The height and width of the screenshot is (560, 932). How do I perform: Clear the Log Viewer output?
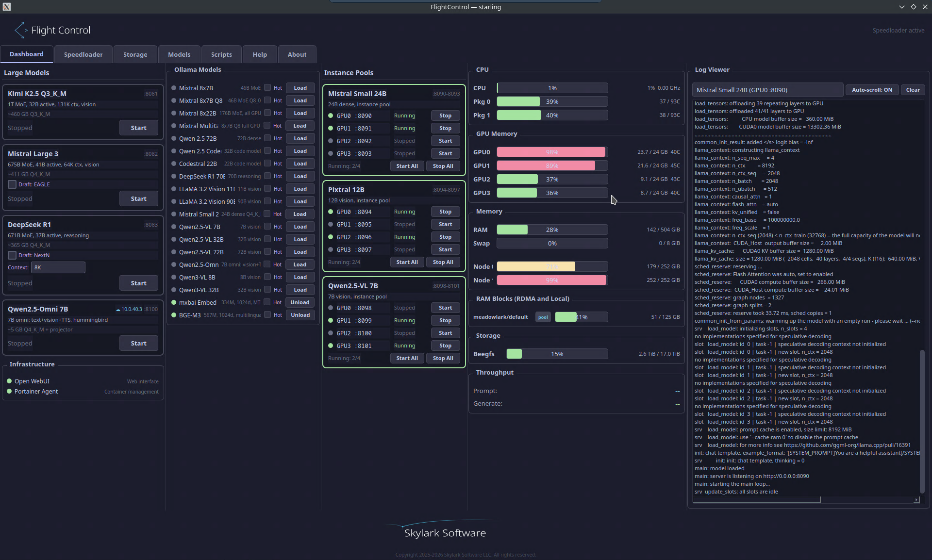[913, 90]
